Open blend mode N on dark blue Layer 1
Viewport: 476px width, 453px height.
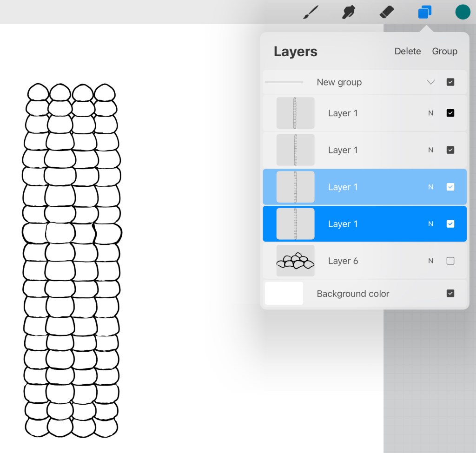[x=430, y=224]
